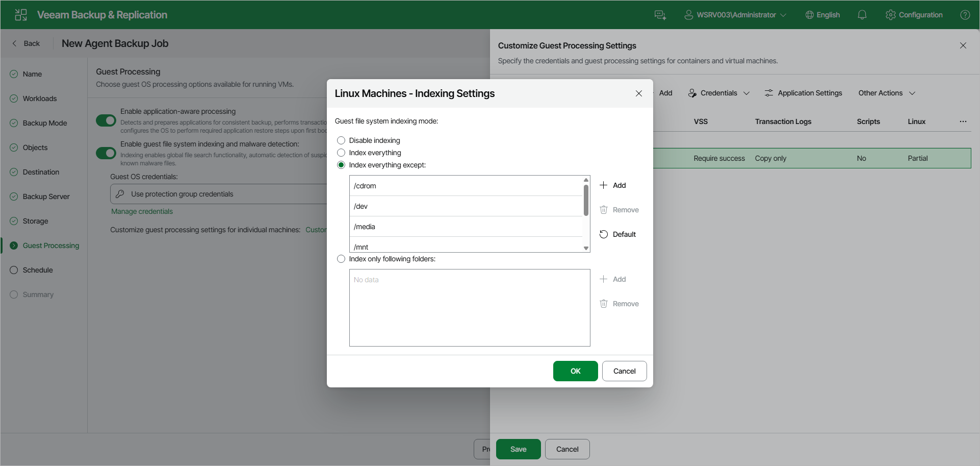Sort by the VSS column header
Image resolution: width=980 pixels, height=466 pixels.
[x=701, y=121]
